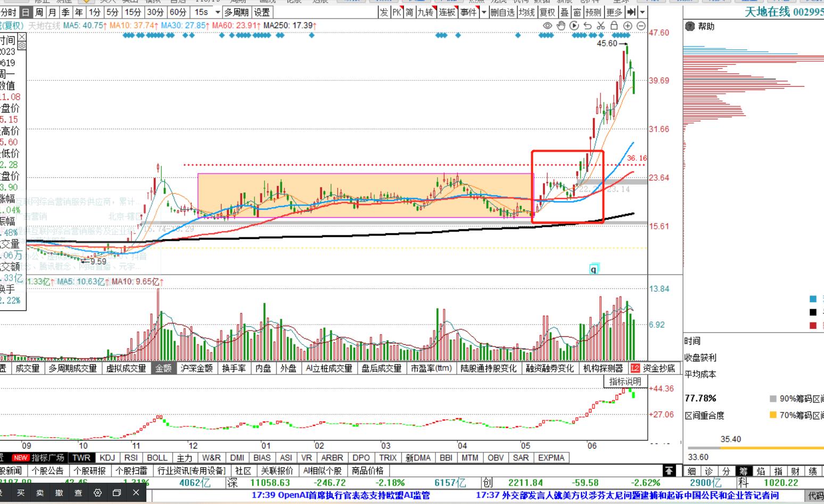Click the restore window icon in floating toolbar
The width and height of the screenshot is (824, 504).
point(117,493)
